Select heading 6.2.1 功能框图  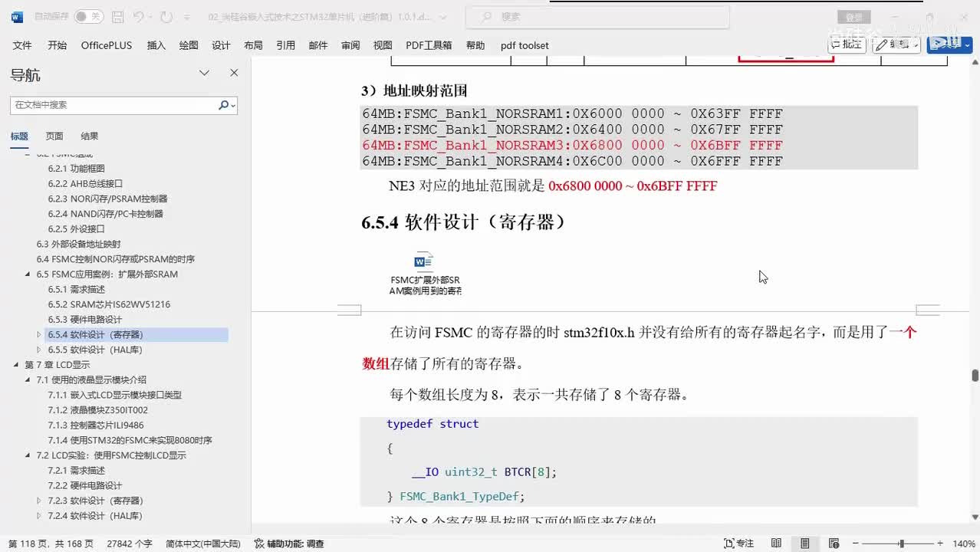click(76, 168)
